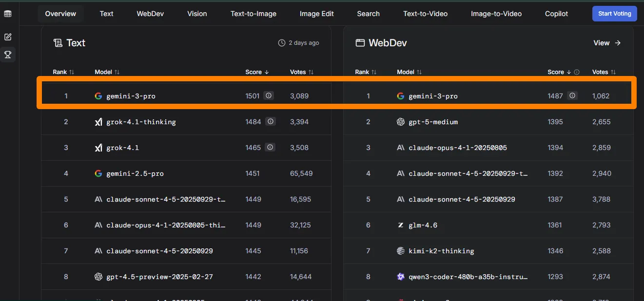Screen dimensions: 644x301
Task: Click the Kimi logo beside kimi-k2-thinking
Action: point(401,251)
